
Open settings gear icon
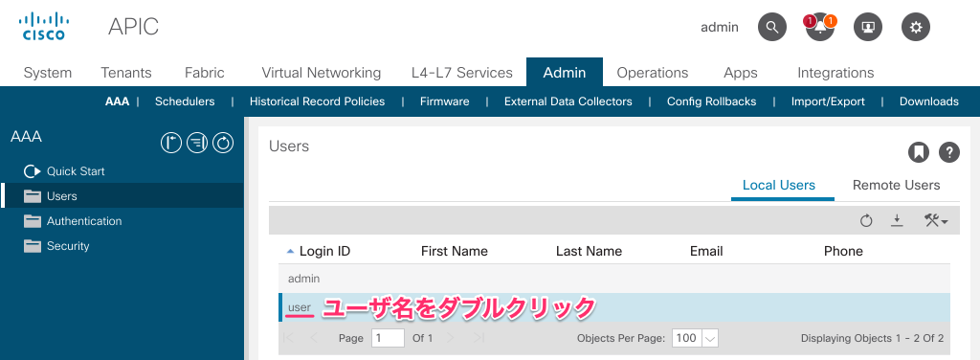click(916, 28)
